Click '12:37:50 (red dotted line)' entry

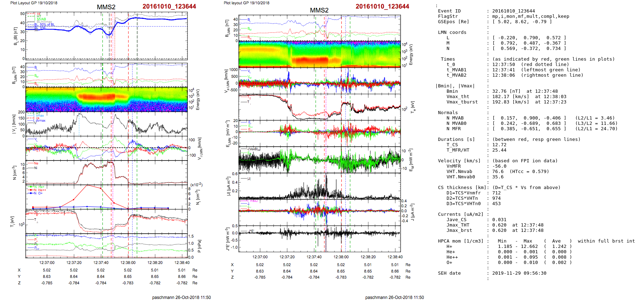531,65
